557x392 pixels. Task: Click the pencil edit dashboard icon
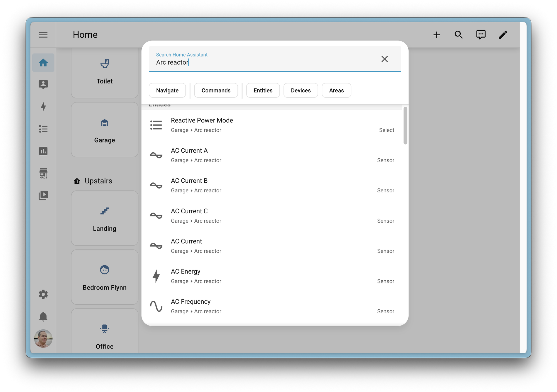tap(503, 35)
